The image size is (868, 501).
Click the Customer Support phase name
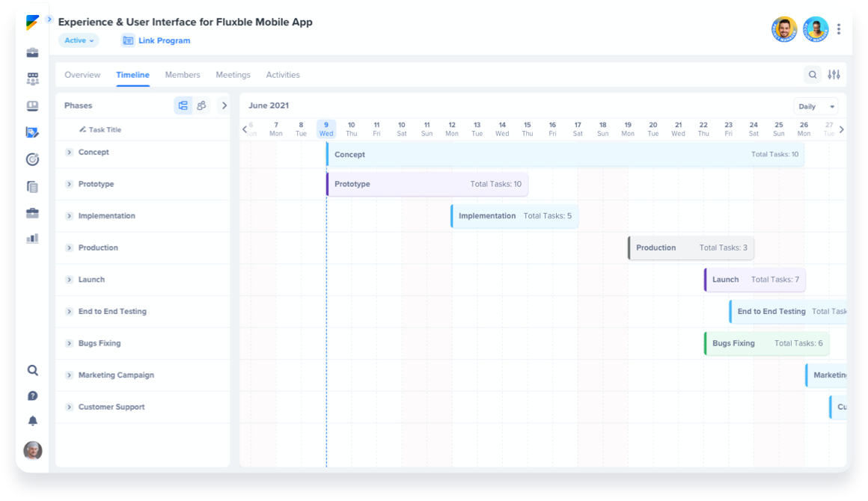click(x=111, y=407)
